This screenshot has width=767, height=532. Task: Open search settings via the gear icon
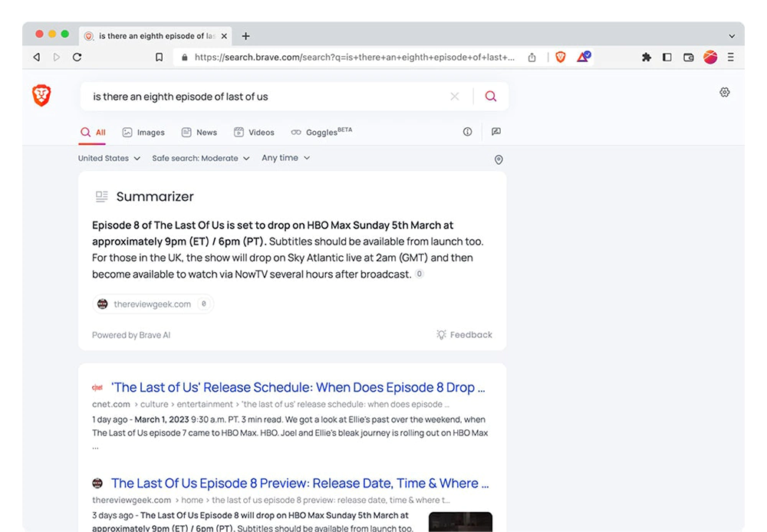click(x=725, y=91)
